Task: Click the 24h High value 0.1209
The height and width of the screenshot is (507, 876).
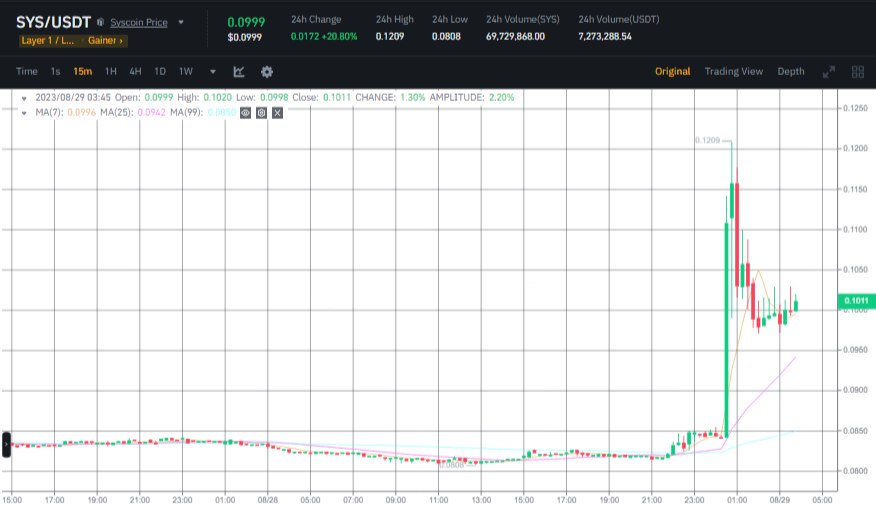Action: pyautogui.click(x=390, y=36)
